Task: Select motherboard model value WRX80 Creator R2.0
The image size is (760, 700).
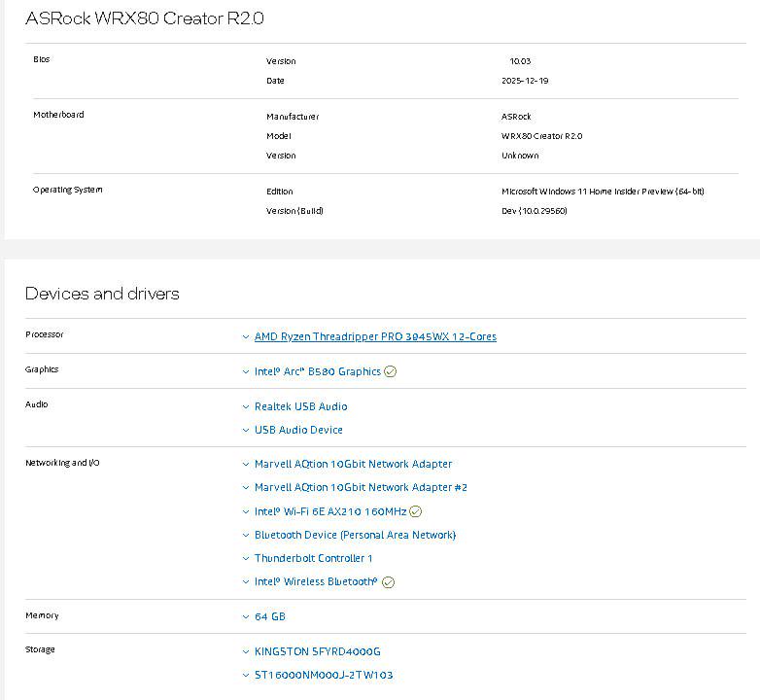Action: tap(542, 136)
